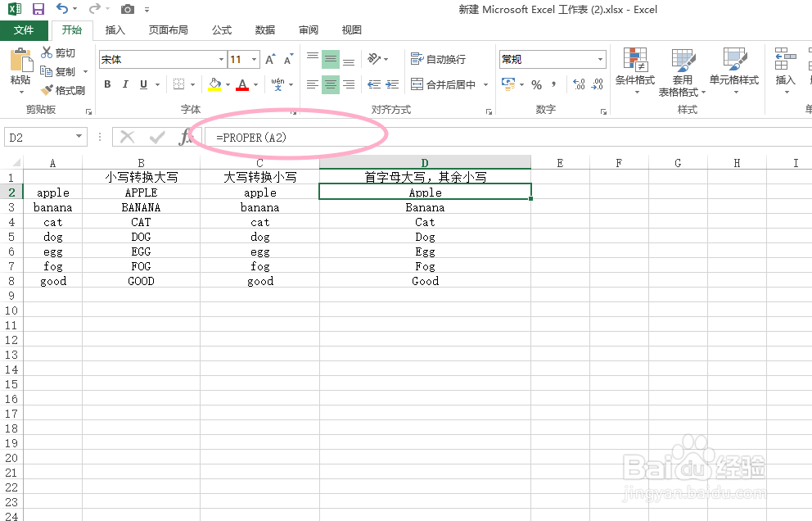Image resolution: width=812 pixels, height=521 pixels.
Task: Select the percent style icon
Action: [x=538, y=84]
